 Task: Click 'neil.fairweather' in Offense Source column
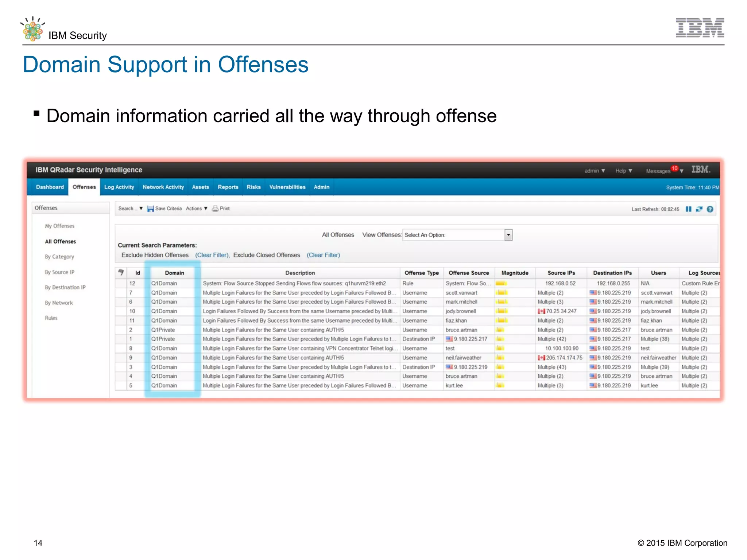(x=463, y=358)
